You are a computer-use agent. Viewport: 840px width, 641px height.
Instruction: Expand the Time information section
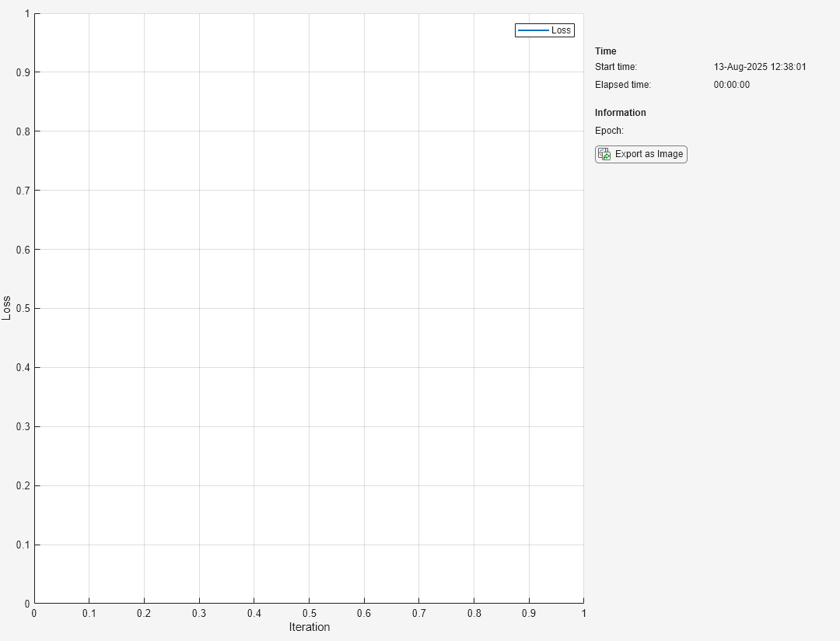tap(605, 51)
